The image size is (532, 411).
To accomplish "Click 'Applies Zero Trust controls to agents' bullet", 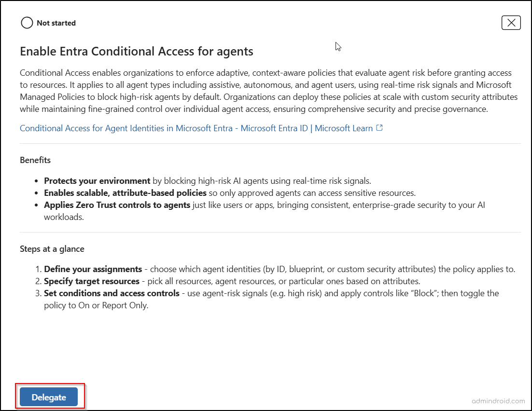I will pos(117,205).
